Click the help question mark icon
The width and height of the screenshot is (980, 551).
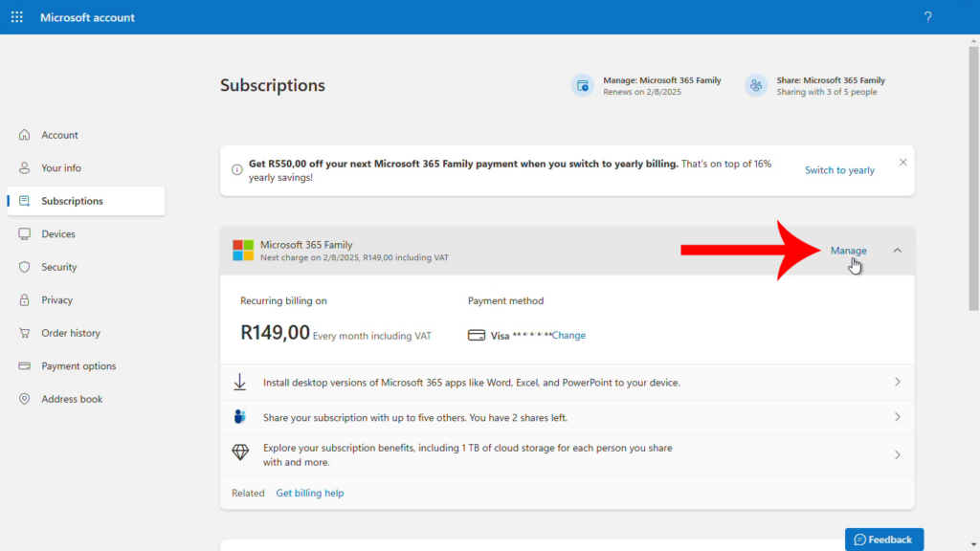tap(926, 16)
